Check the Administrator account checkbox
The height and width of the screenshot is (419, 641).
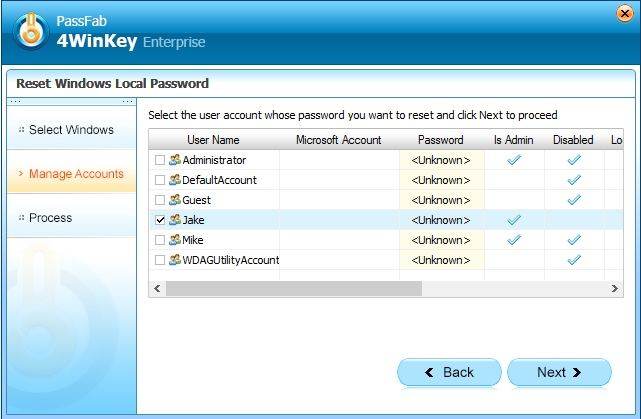(160, 160)
